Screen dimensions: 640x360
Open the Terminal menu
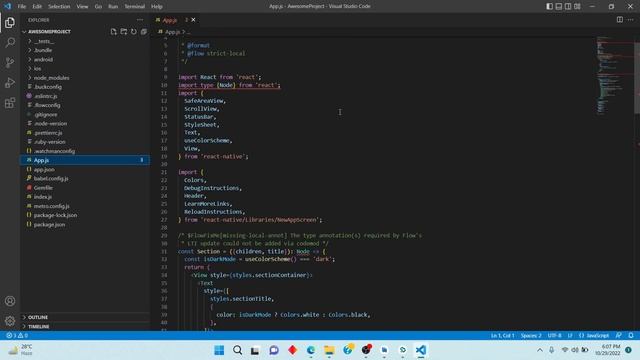click(134, 7)
